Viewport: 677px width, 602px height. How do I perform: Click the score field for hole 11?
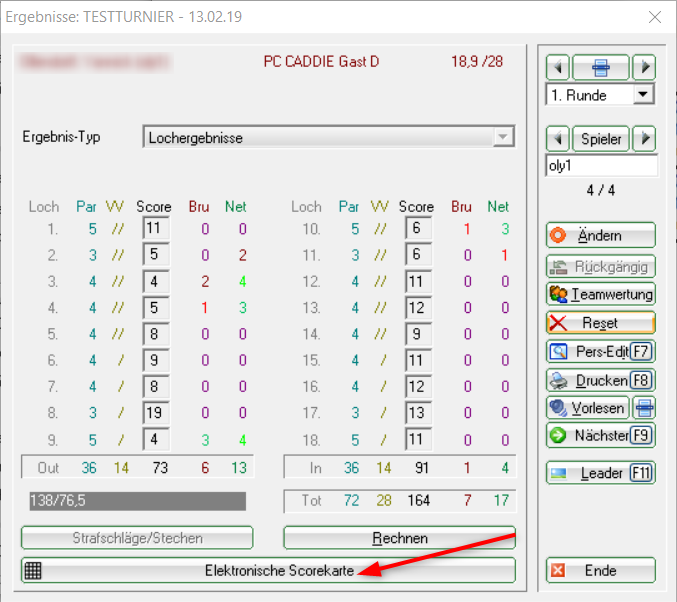(x=418, y=254)
